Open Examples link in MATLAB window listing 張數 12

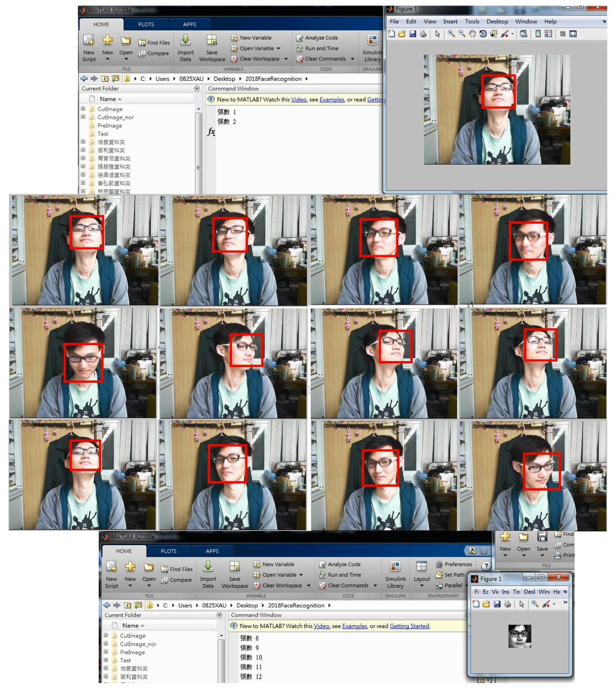coord(355,626)
